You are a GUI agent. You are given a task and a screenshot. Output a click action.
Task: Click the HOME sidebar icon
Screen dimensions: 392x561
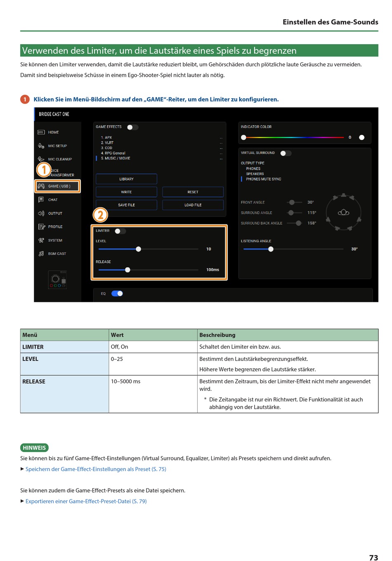[x=41, y=132]
